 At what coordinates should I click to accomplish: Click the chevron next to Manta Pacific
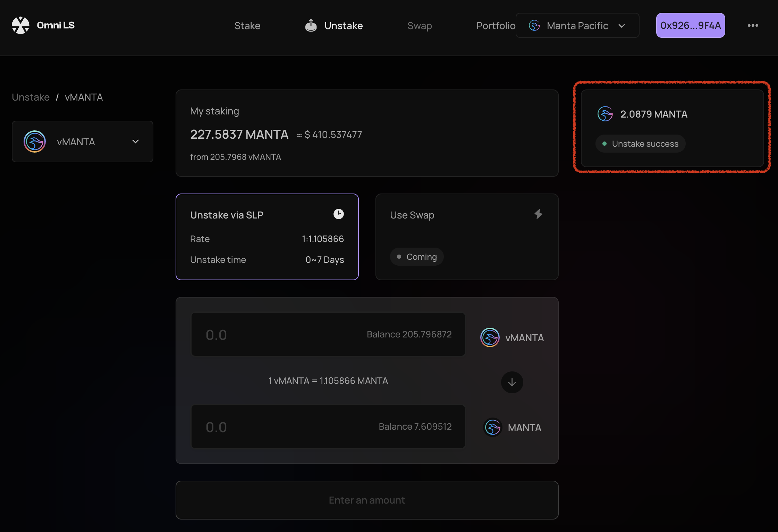622,26
